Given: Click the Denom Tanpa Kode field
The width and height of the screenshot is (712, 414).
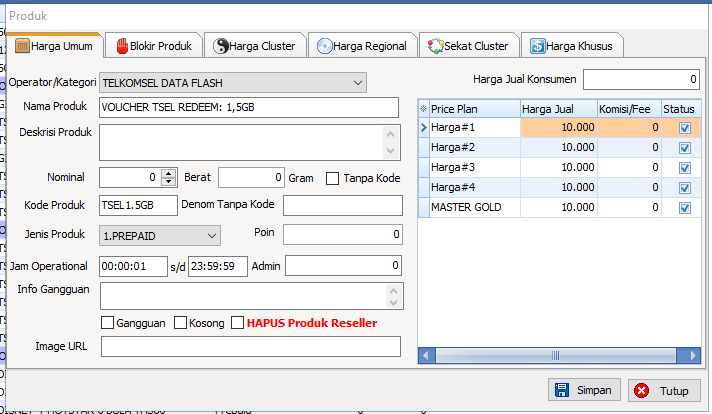Looking at the screenshot, I should pos(343,206).
